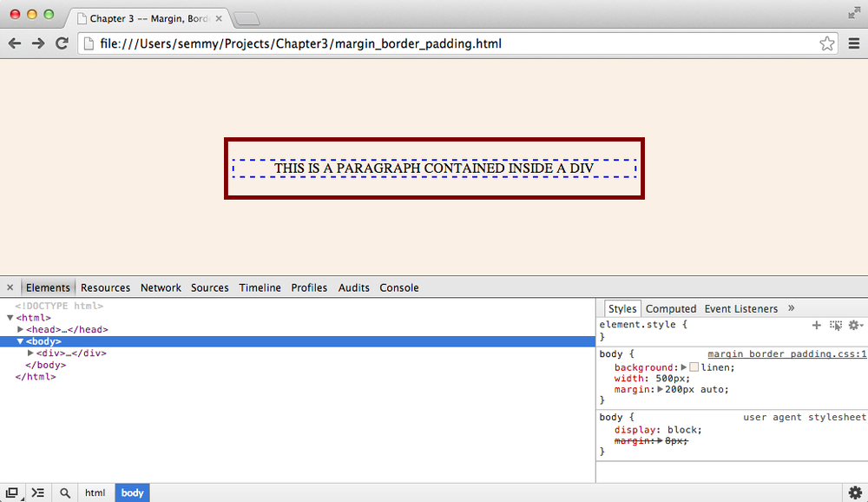The image size is (868, 502).
Task: Click the dock-to-window panel icon
Action: click(12, 492)
